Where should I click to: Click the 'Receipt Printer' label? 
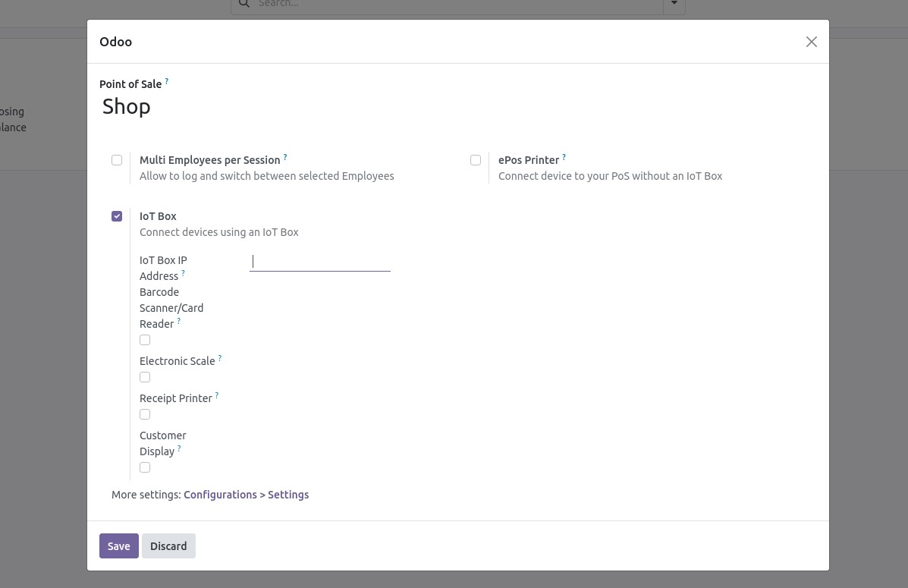coord(176,398)
